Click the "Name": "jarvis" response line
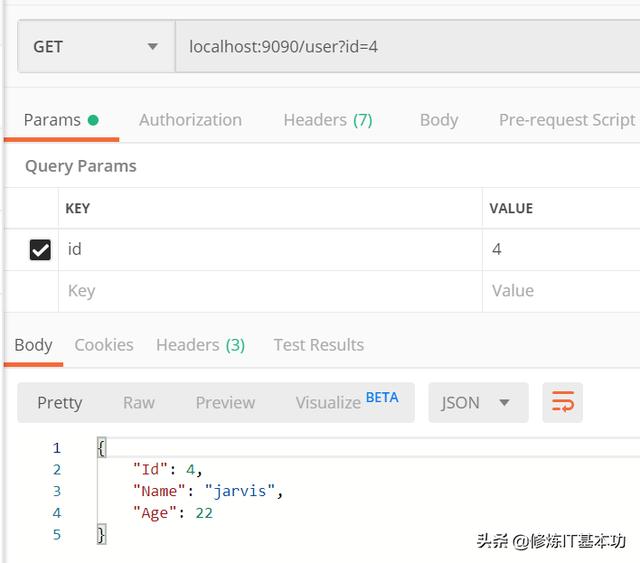 point(208,491)
